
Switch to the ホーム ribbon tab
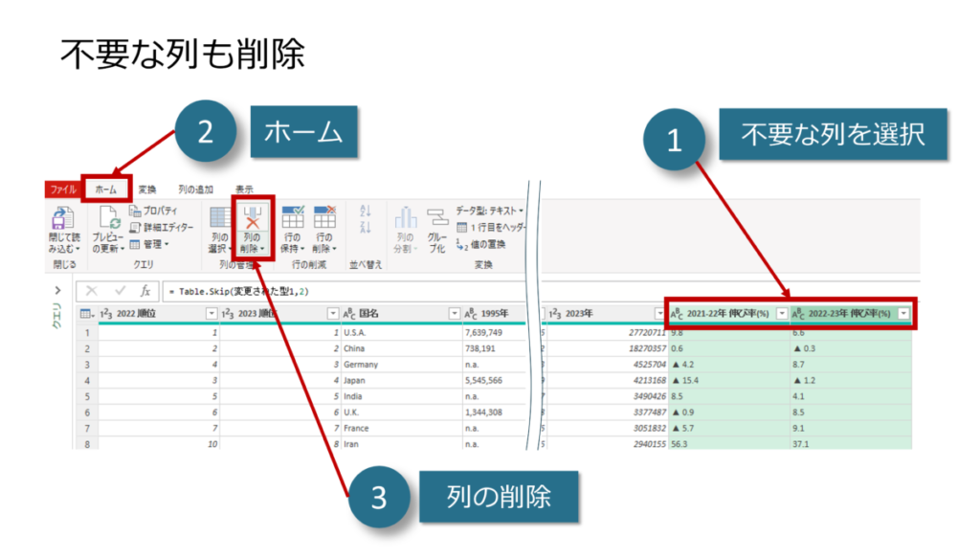tap(105, 190)
